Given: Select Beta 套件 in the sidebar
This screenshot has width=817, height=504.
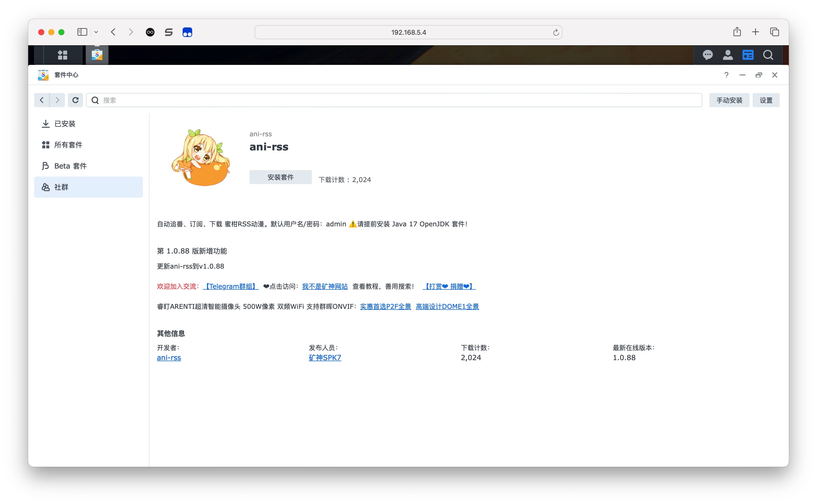Looking at the screenshot, I should coord(88,166).
